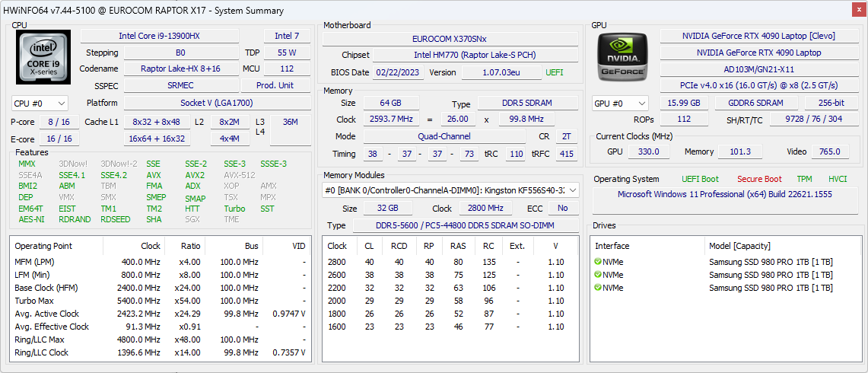This screenshot has width=868, height=373.
Task: Click the Socket V (LGA1700) platform field
Action: [217, 103]
